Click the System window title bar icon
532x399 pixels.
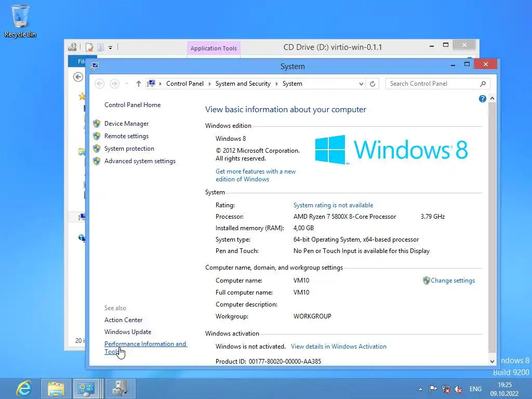[x=95, y=66]
